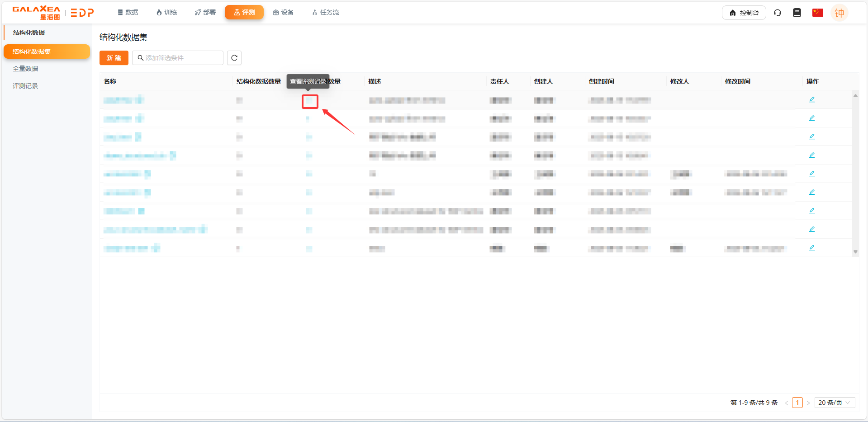Image resolution: width=868 pixels, height=422 pixels.
Task: Open the documentation book icon
Action: pos(797,13)
